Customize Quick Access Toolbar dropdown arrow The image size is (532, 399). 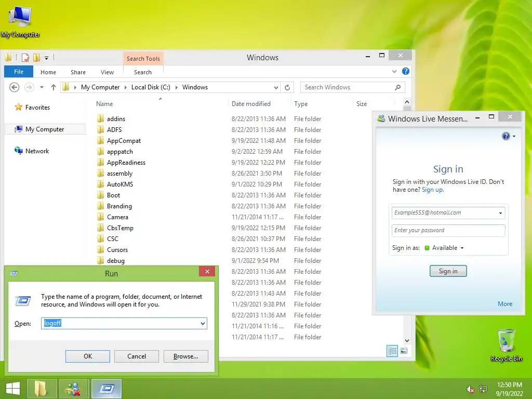(x=46, y=58)
